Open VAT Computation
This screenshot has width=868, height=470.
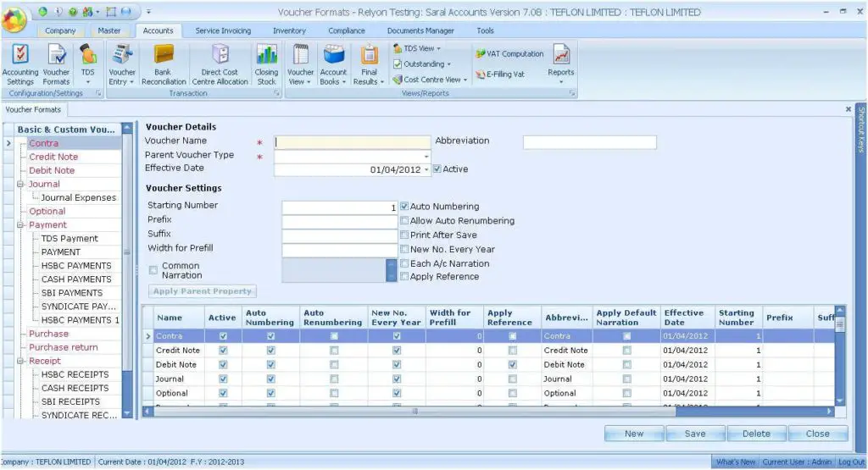pyautogui.click(x=509, y=54)
